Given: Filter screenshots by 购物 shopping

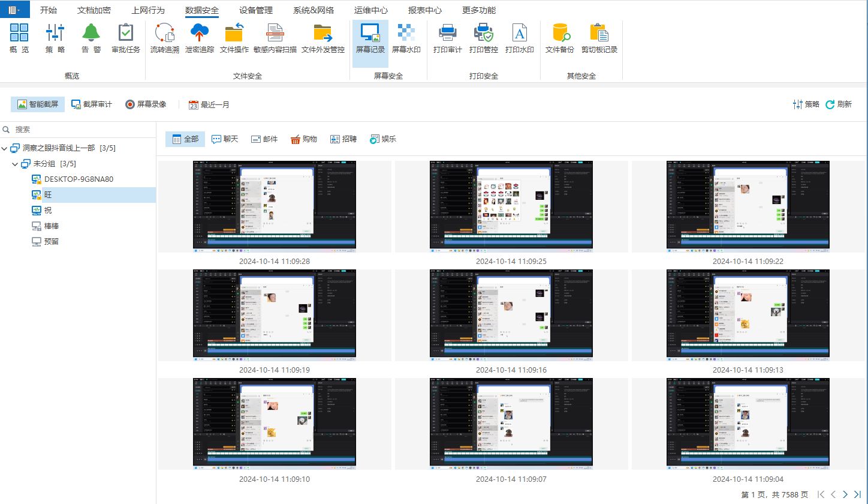Looking at the screenshot, I should [x=304, y=139].
